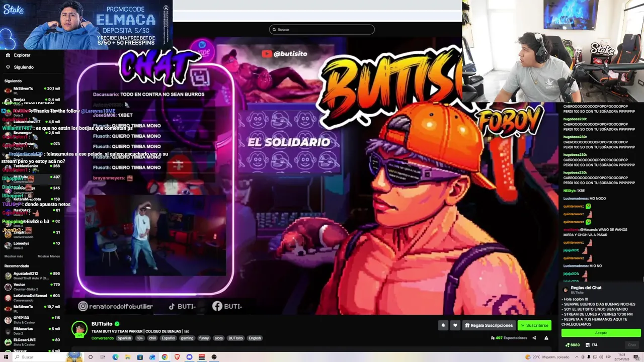The height and width of the screenshot is (362, 644).
Task: Click the Acepto chat rules button
Action: click(601, 333)
